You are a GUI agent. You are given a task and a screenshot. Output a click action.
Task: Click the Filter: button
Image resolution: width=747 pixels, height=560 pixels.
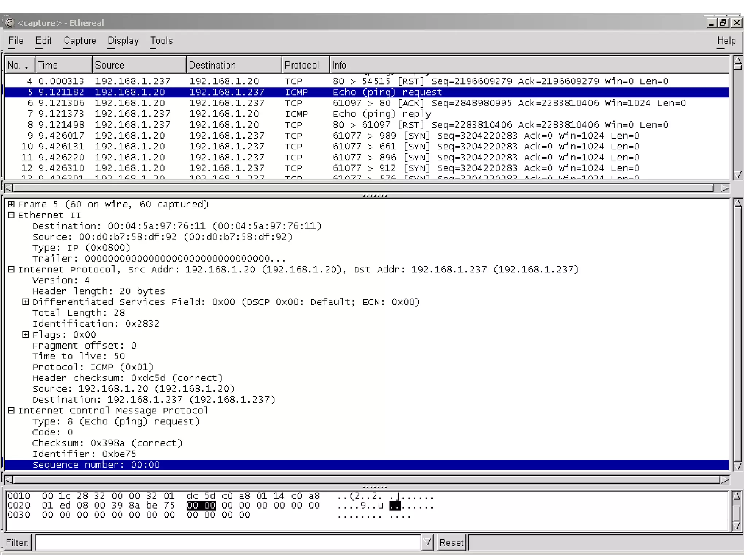[17, 542]
